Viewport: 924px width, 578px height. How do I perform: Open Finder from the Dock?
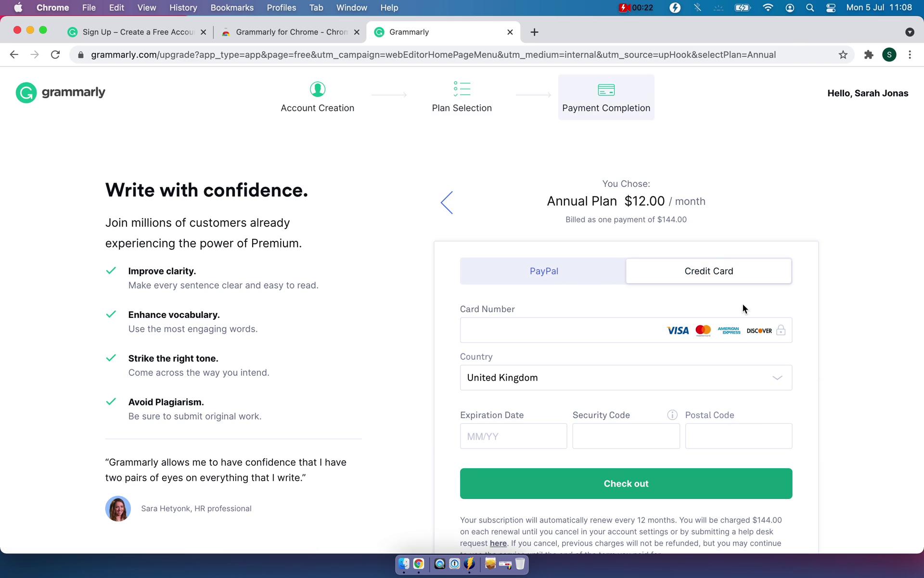[x=403, y=564]
